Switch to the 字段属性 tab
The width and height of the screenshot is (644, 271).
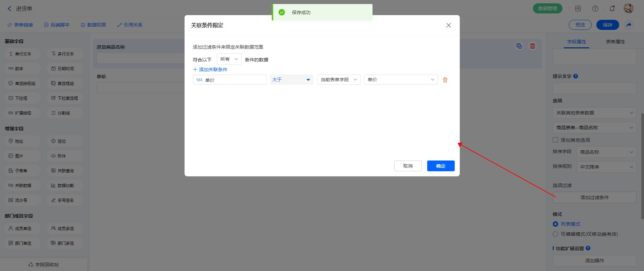[576, 42]
